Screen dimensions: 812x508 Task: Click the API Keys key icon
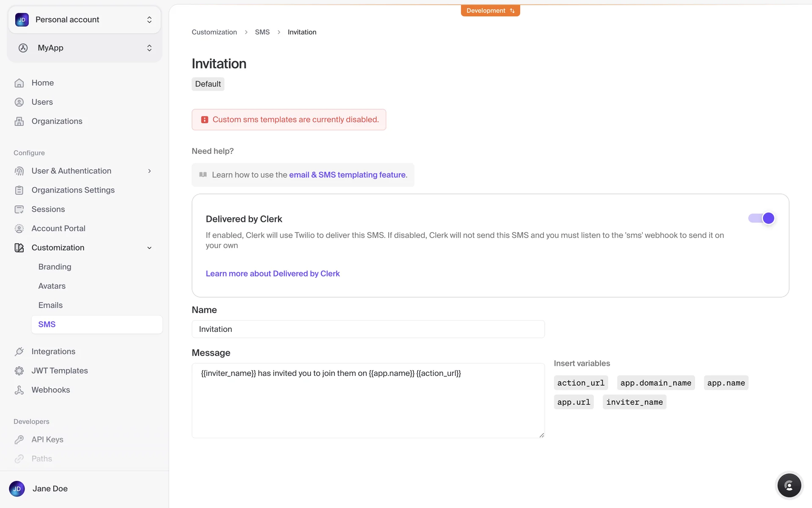click(19, 439)
